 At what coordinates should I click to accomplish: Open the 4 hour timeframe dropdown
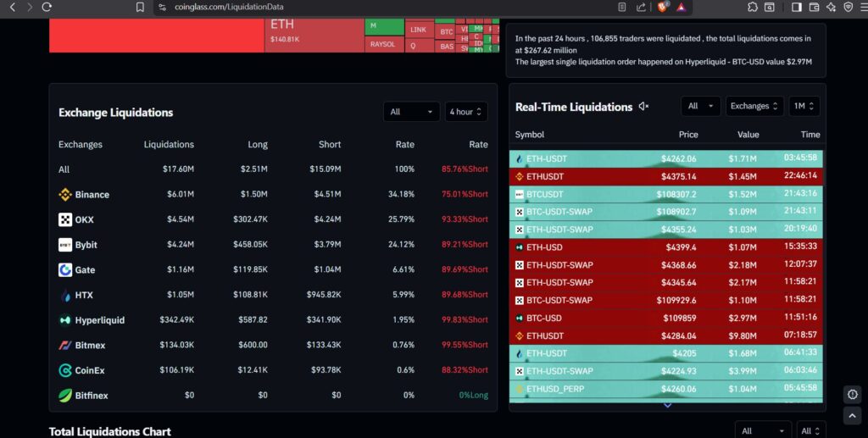(466, 112)
